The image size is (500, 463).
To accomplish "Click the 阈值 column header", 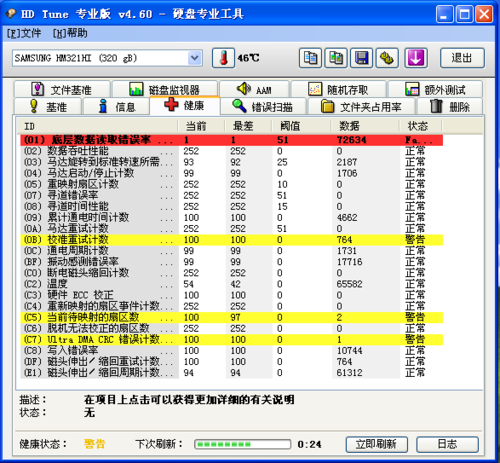I will tap(301, 126).
